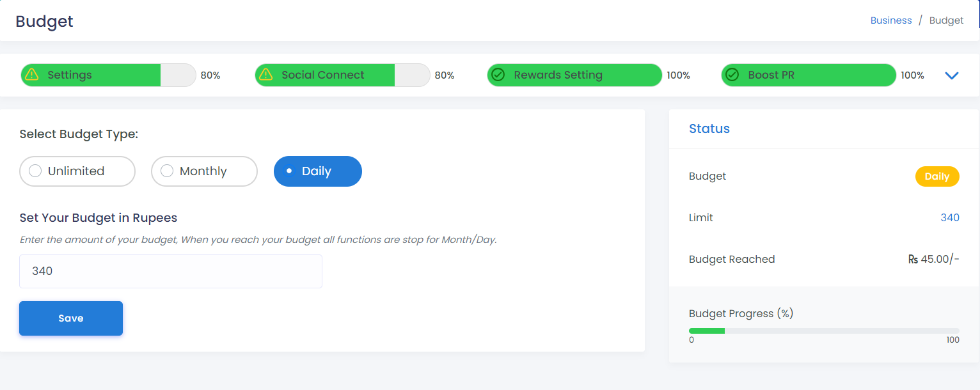
Task: Click the 340 limit value link
Action: click(950, 218)
